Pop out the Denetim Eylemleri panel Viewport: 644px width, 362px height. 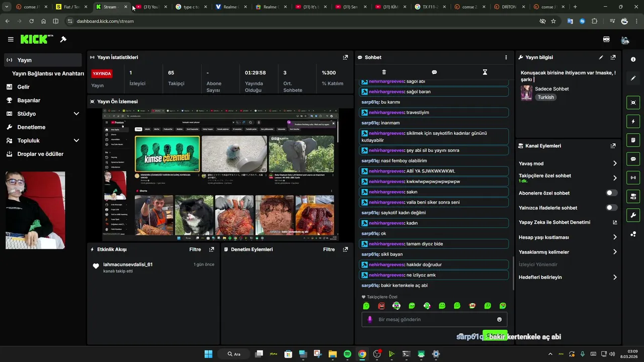pos(345,249)
